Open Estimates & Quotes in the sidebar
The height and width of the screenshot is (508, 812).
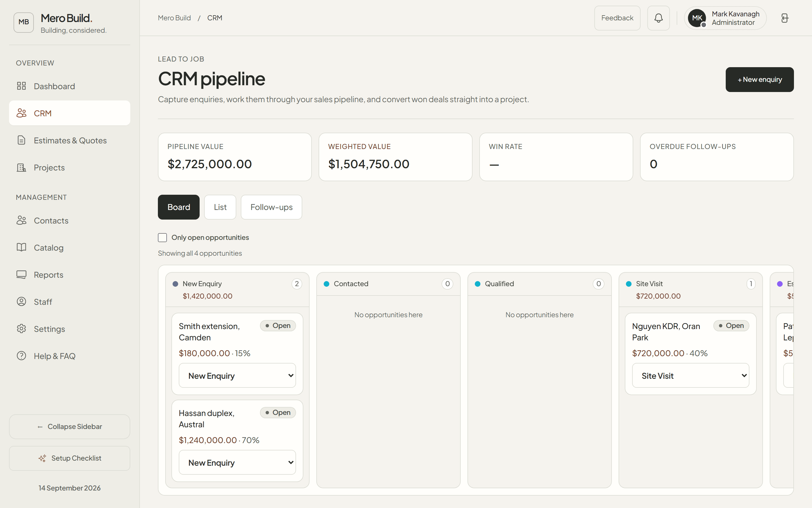[69, 140]
